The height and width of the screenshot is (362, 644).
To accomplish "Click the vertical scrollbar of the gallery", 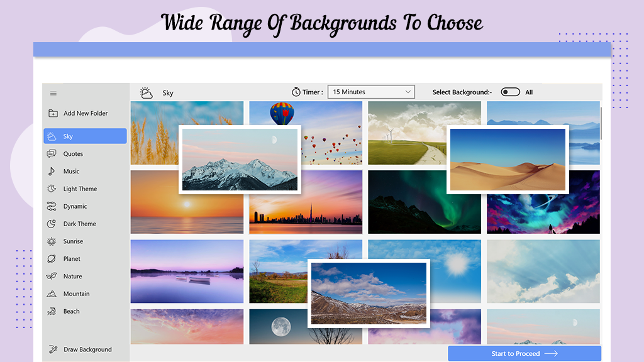I will (601, 123).
